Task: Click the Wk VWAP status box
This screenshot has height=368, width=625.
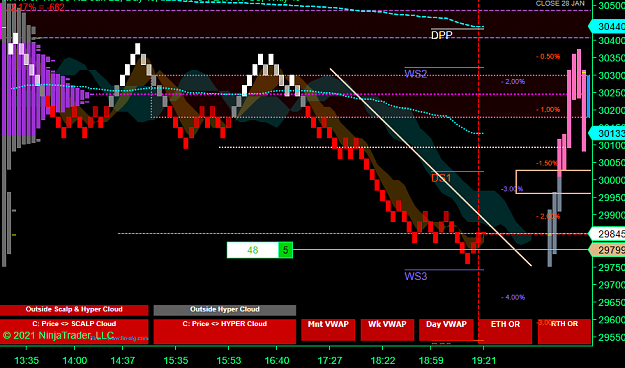Action: [387, 330]
